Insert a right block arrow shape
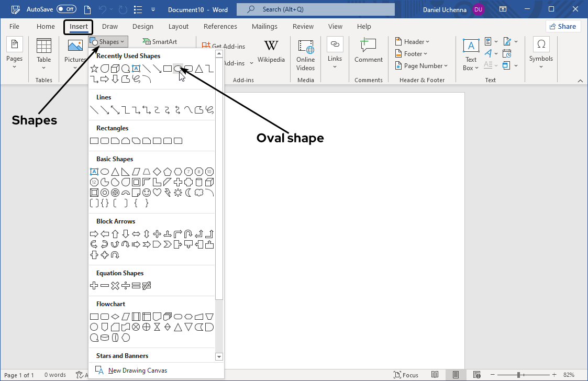 coord(94,234)
